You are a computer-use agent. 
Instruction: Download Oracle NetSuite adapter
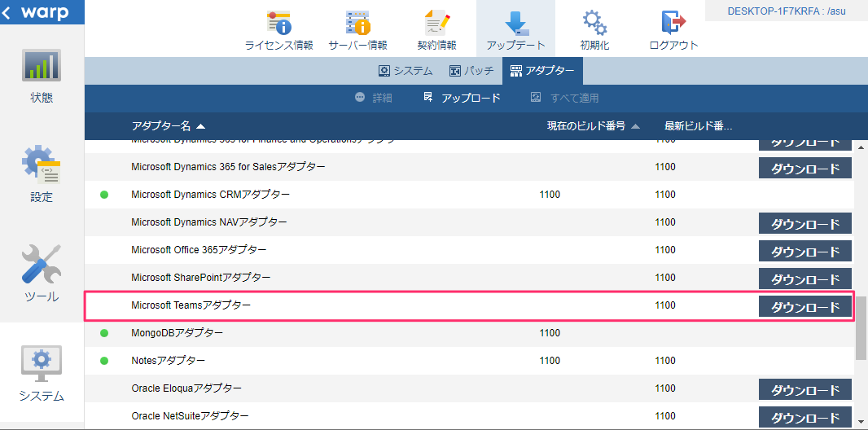(x=804, y=417)
